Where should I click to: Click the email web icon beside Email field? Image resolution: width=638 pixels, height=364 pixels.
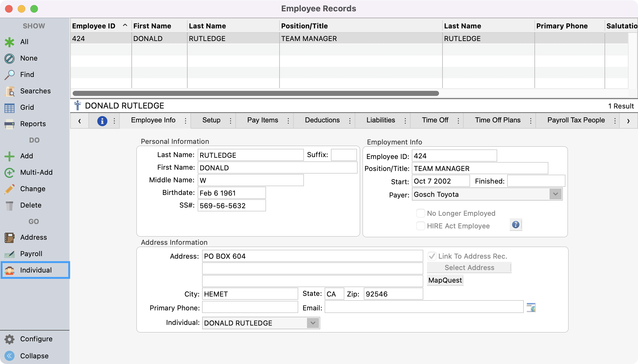pos(531,307)
